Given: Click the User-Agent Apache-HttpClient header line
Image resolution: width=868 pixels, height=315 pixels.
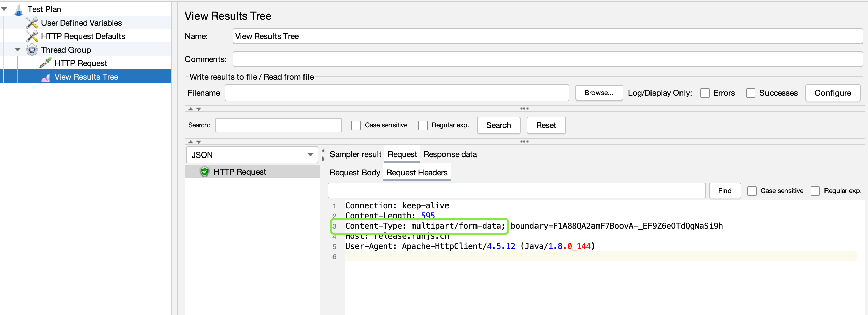Looking at the screenshot, I should click(x=470, y=246).
